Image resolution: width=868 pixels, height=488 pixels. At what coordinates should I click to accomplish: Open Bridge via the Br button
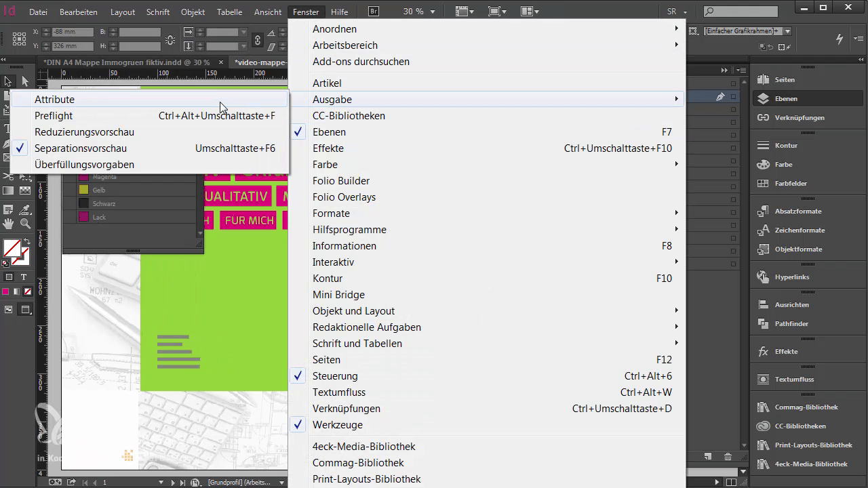(x=374, y=12)
